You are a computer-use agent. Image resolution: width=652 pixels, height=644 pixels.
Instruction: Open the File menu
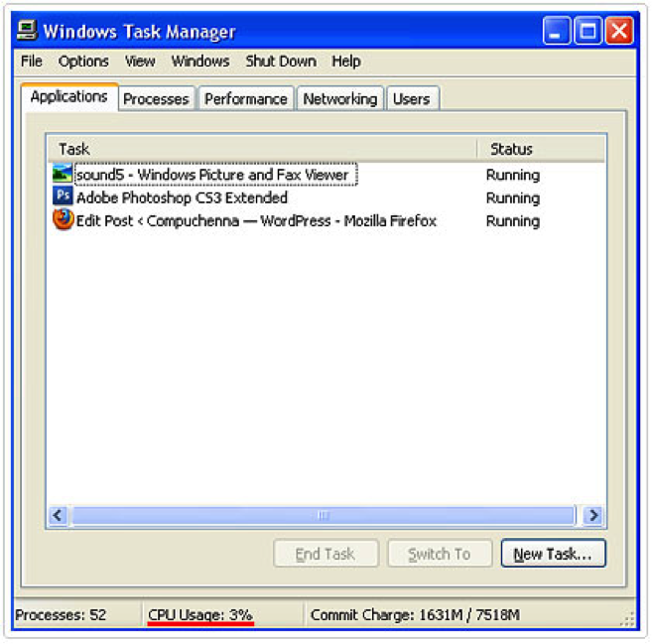point(32,62)
